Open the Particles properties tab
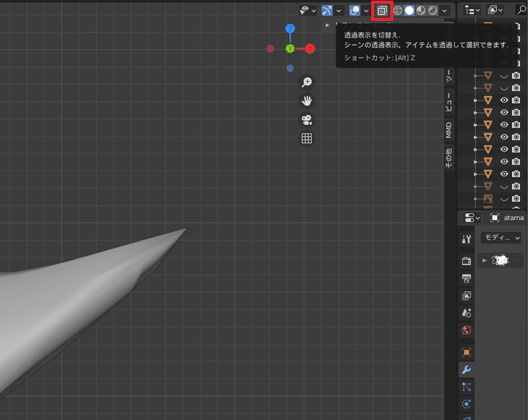The image size is (528, 420). (x=467, y=387)
